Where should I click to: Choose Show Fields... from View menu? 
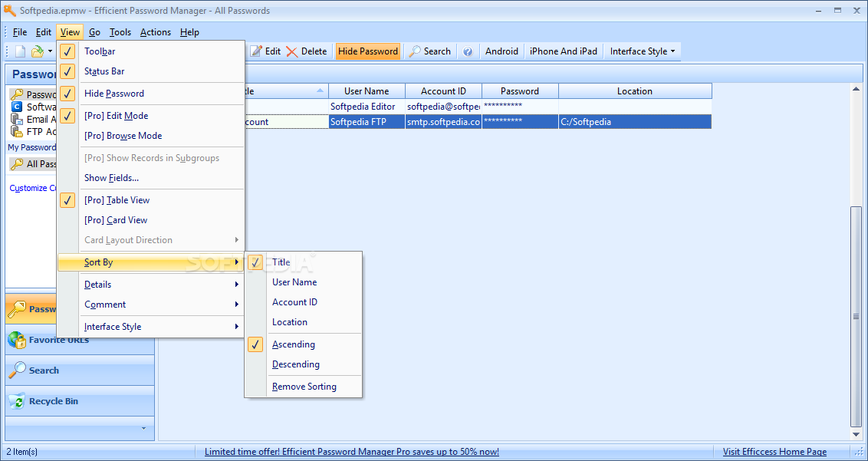pos(150,178)
